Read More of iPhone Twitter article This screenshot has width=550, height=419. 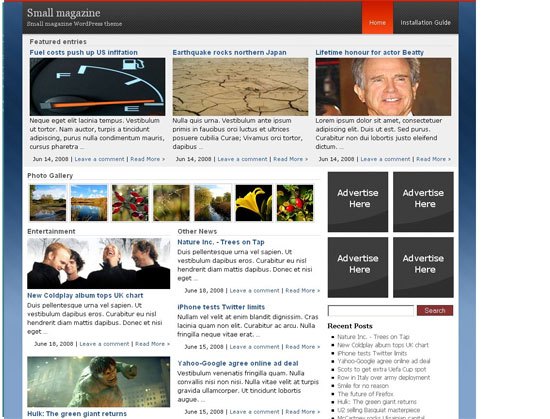click(x=303, y=347)
